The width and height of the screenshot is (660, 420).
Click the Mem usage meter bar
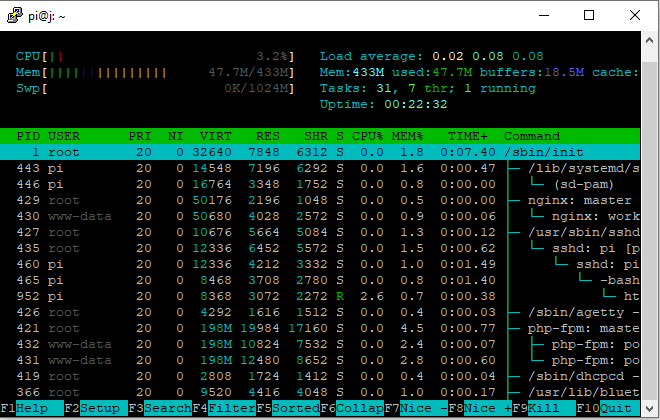point(155,72)
